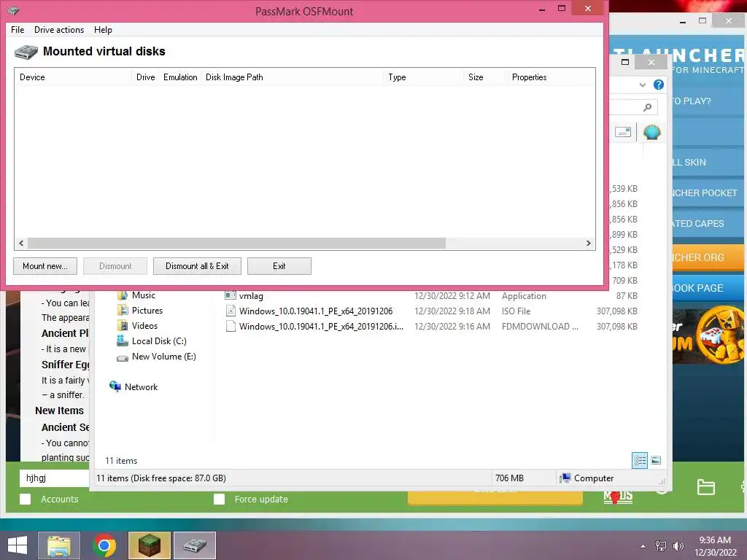Click the volume speaker tray icon
Viewport: 747px width, 560px height.
pos(678,546)
